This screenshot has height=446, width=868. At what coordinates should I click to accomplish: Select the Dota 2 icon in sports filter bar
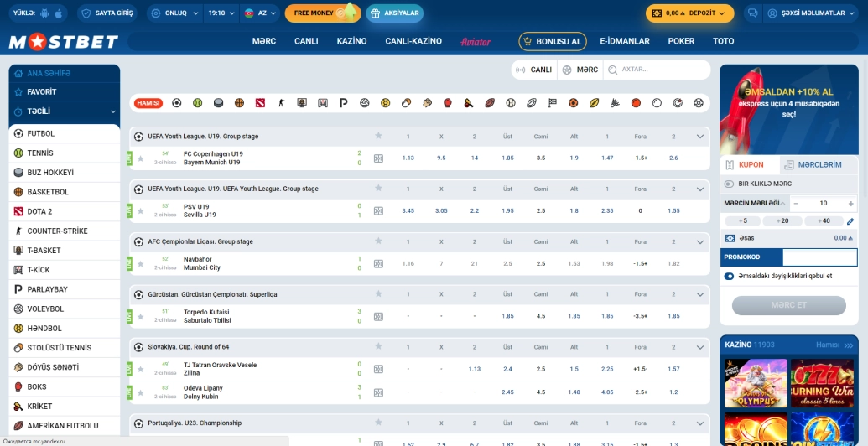[x=260, y=103]
